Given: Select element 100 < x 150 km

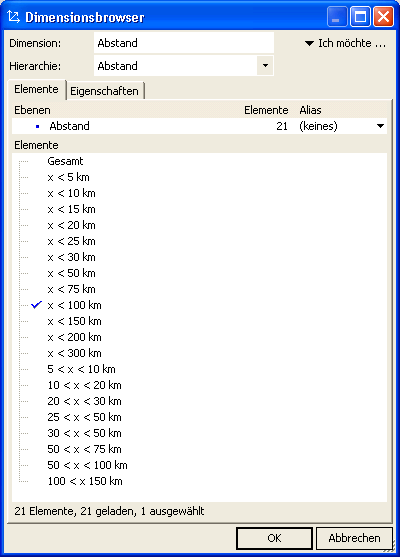Looking at the screenshot, I should pos(85,481).
